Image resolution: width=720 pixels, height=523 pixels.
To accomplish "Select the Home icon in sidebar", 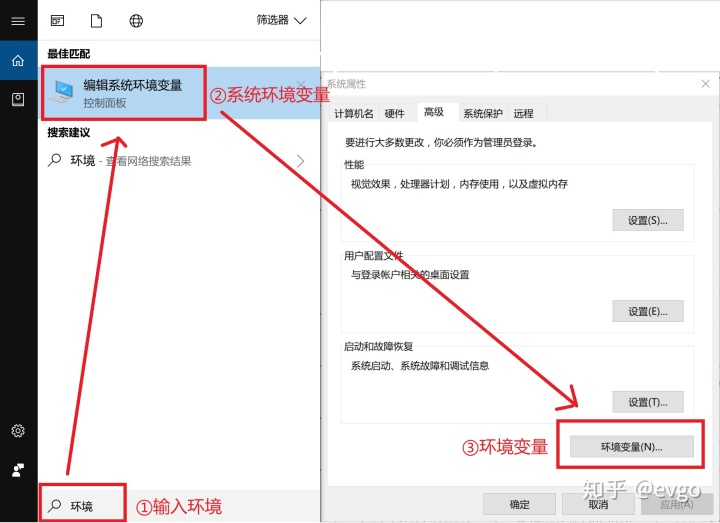I will 18,60.
